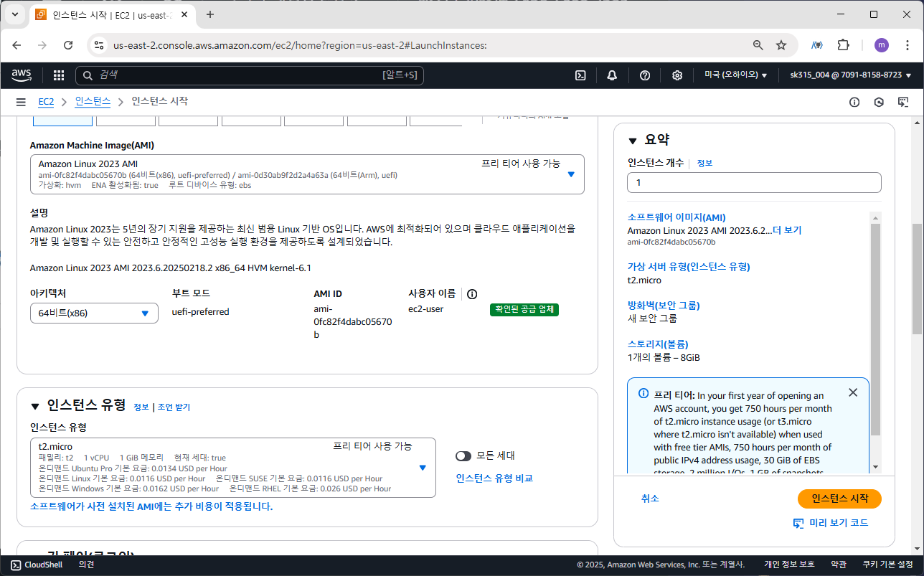Click the AMI ID ami-0fc82f4dabc05670b text
Screen dimensions: 924x576
click(353, 322)
